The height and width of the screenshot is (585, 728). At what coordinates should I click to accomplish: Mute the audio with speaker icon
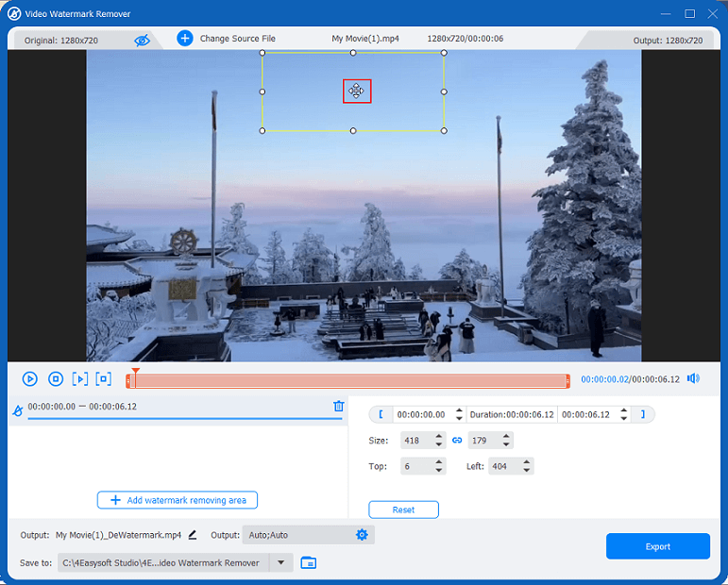pos(693,378)
